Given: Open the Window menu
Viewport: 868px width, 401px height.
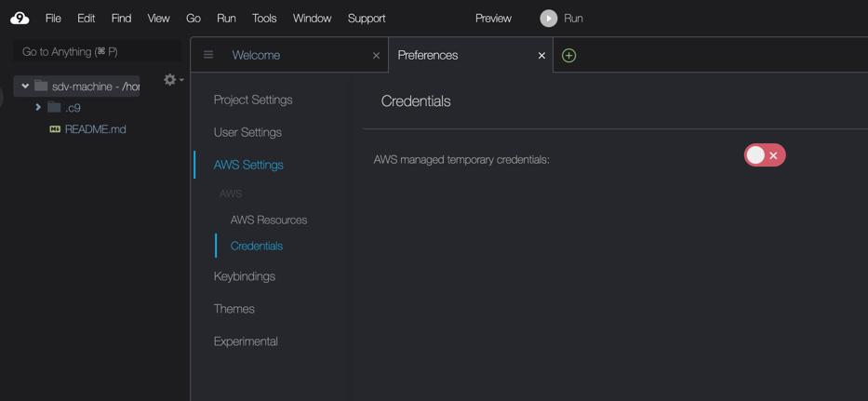Looking at the screenshot, I should 313,19.
